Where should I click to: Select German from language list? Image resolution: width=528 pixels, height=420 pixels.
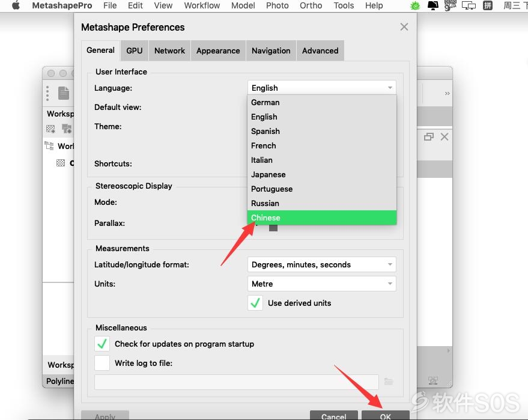pyautogui.click(x=321, y=102)
